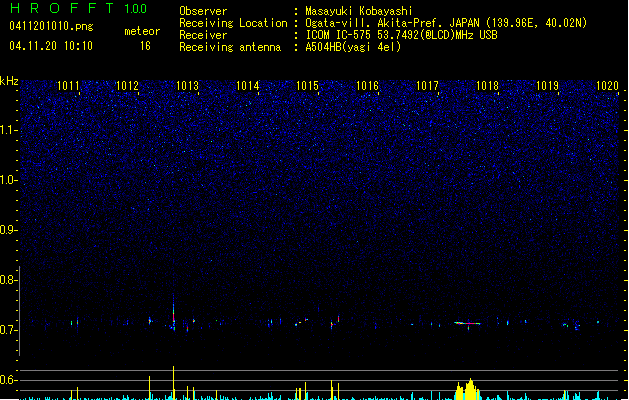Click the 0.6 kHz frequency axis label
Screen dimensions: 629x400
8,380
